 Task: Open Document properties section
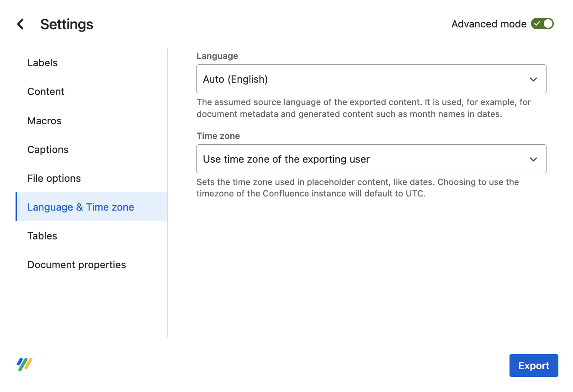coord(91,265)
